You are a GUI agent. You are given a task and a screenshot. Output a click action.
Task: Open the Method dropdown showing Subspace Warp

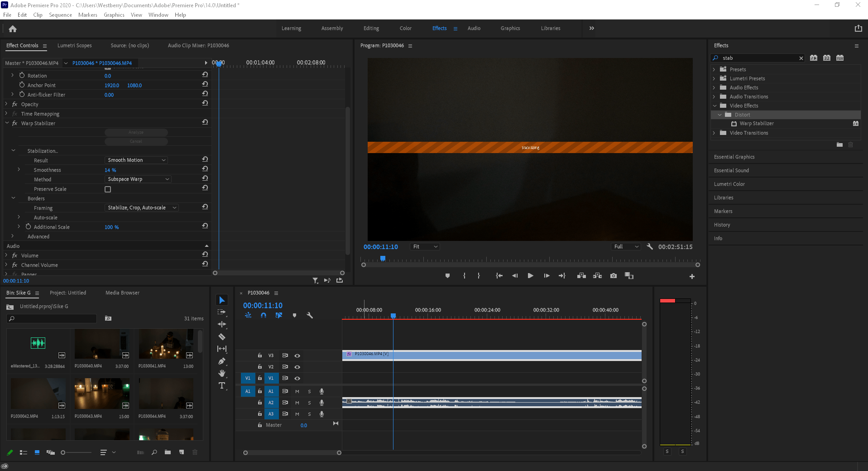pyautogui.click(x=138, y=179)
